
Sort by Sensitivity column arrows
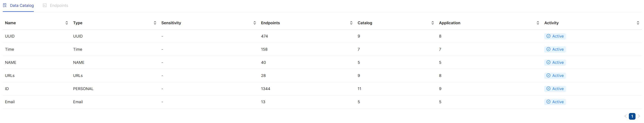pos(254,23)
